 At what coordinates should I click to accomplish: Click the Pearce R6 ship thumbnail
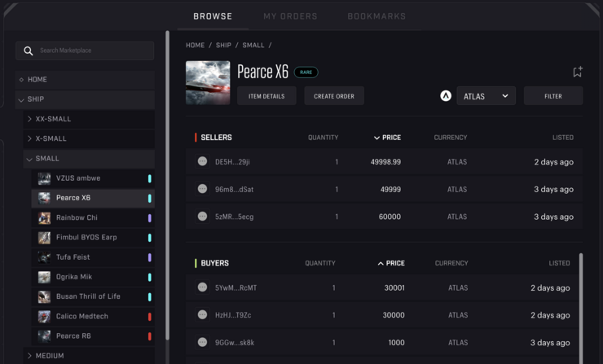(x=44, y=336)
